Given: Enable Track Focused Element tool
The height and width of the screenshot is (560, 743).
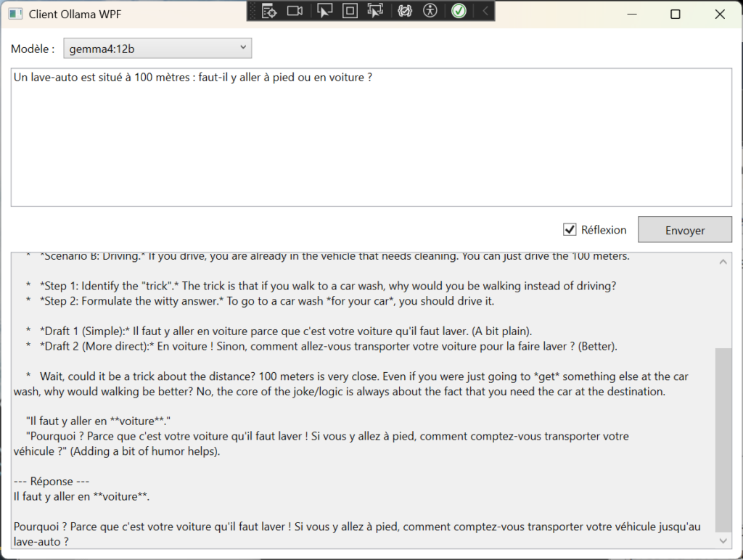Looking at the screenshot, I should click(375, 11).
